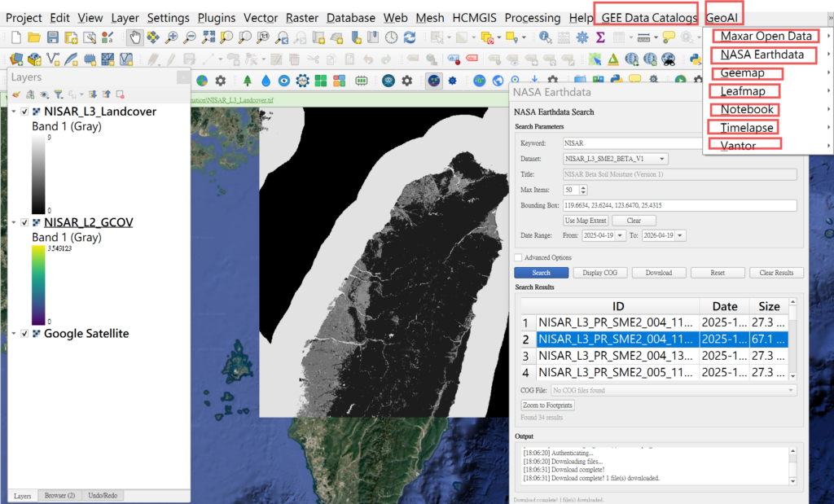Select NASA Earthdata from GeoAI menu

click(762, 55)
